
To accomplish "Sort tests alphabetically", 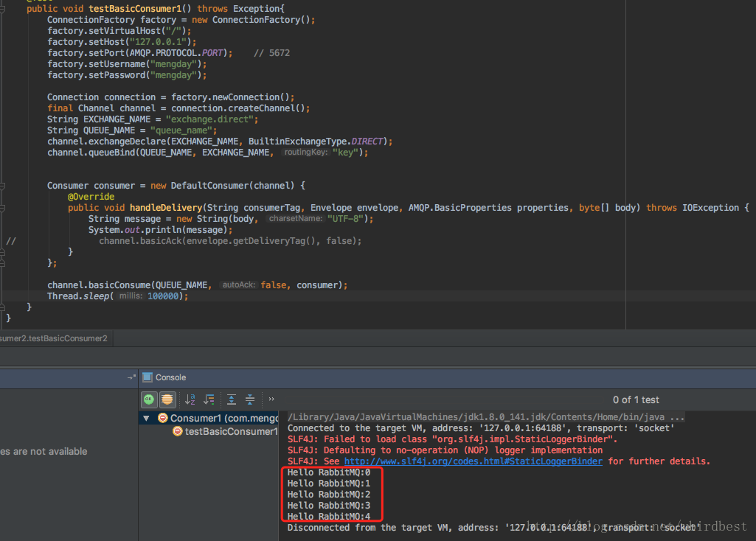I will (190, 399).
